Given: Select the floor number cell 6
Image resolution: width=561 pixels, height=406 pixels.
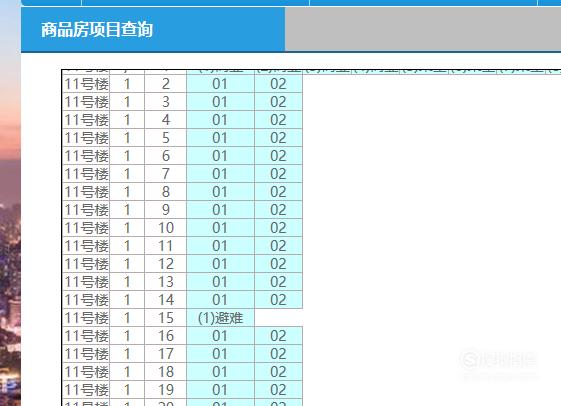Looking at the screenshot, I should (x=166, y=156).
